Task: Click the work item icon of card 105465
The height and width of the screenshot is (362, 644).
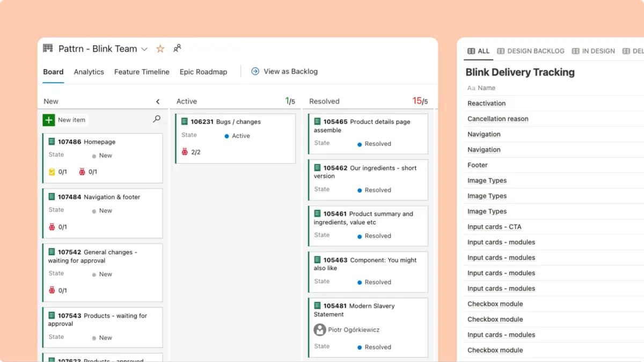Action: click(317, 122)
